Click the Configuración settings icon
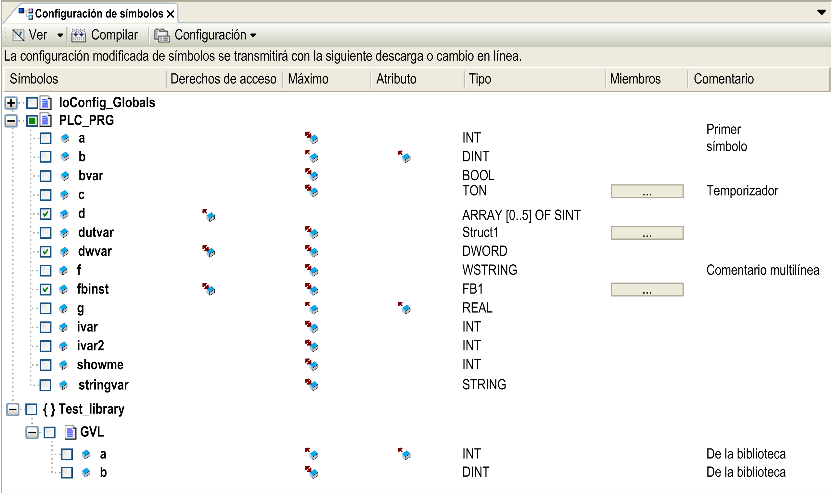Screen dimensions: 833x504 coord(162,35)
